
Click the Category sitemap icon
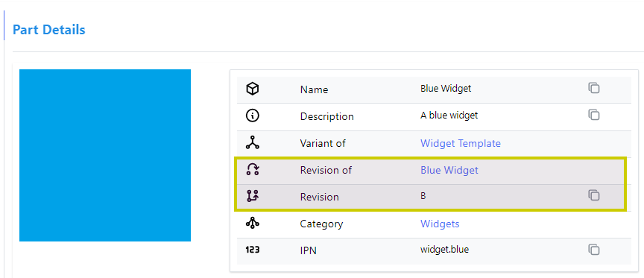point(252,223)
